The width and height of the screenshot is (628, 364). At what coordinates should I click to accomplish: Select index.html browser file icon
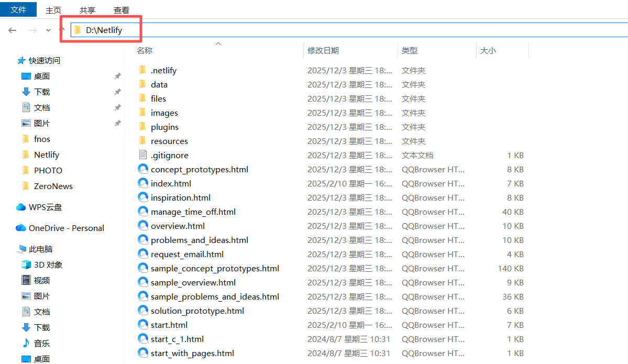coord(143,183)
